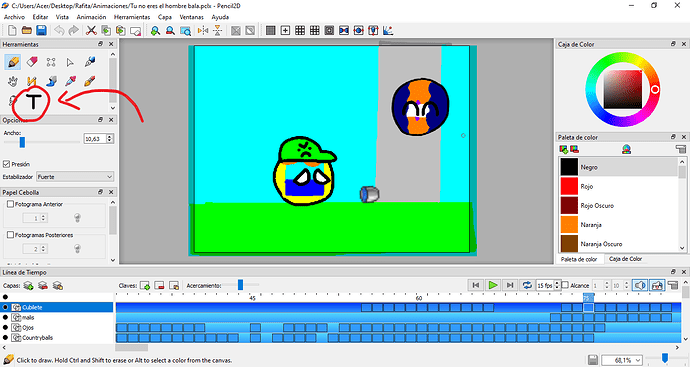Toggle visibility of the mails layer
Screen dimensions: 690x367
tap(5, 317)
